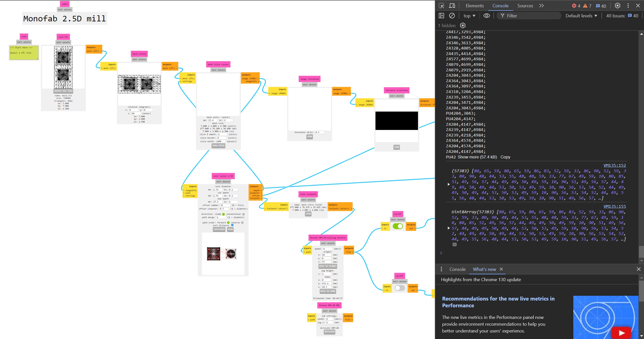Select reverse path order radio button

point(242,223)
